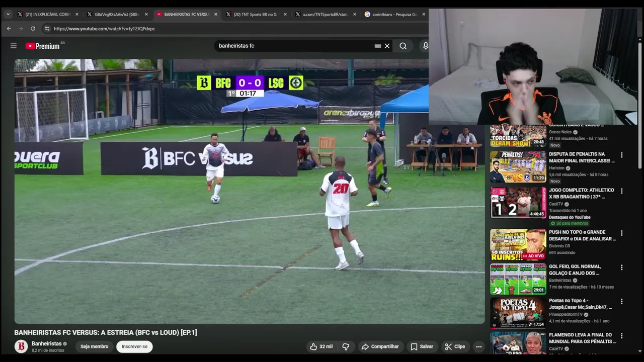Like the video with thumbs up 32 mil
Screen dimensions: 644x362
pos(321,346)
